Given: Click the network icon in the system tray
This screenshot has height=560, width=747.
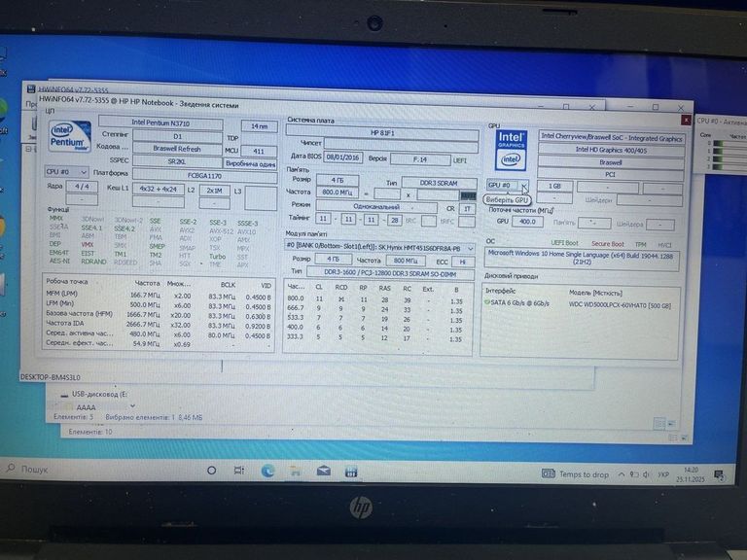Looking at the screenshot, I should click(634, 474).
